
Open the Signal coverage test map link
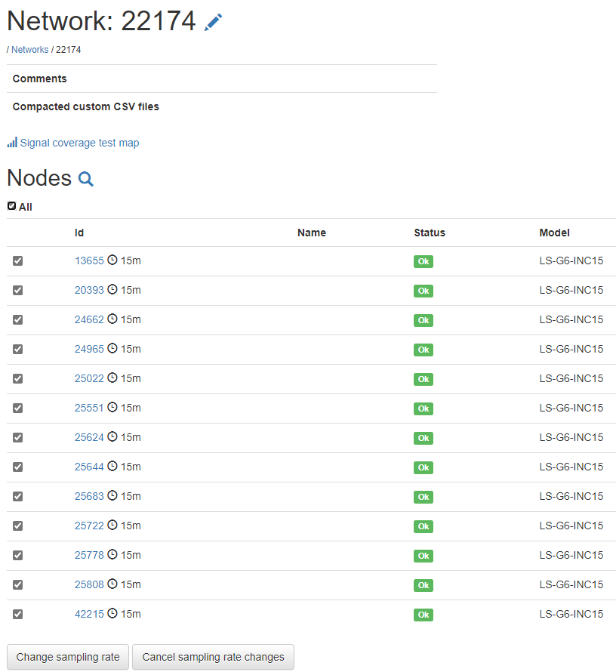[79, 143]
